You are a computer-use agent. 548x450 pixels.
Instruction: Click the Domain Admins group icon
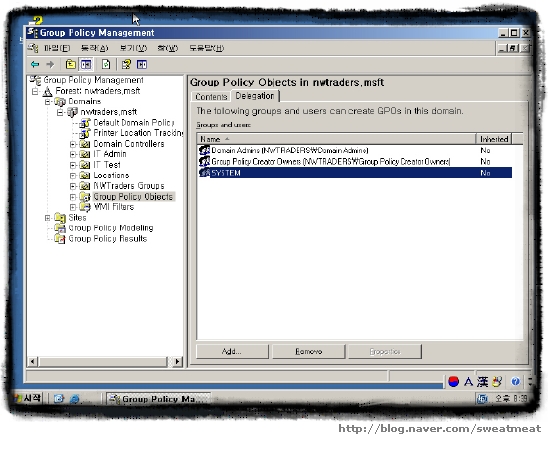pos(204,150)
